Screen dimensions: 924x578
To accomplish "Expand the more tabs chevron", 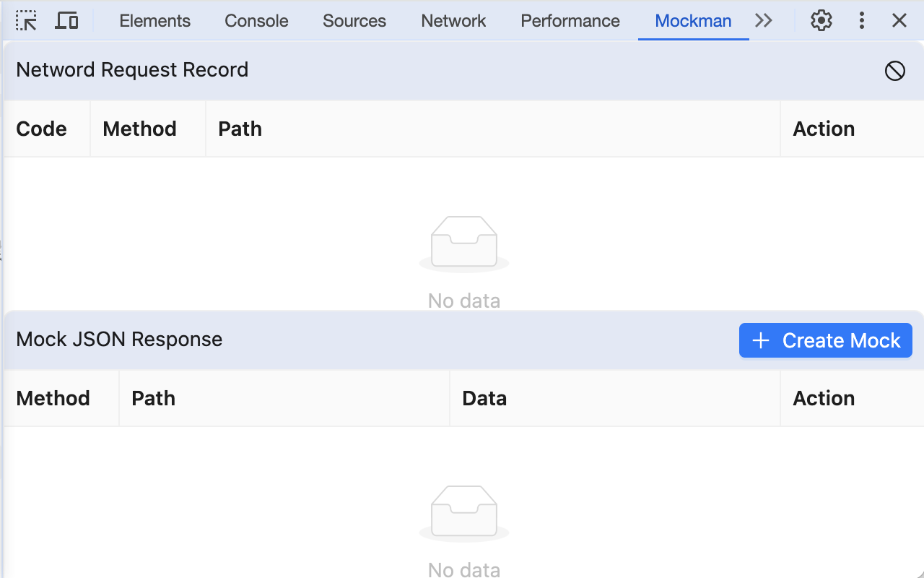I will tap(764, 21).
